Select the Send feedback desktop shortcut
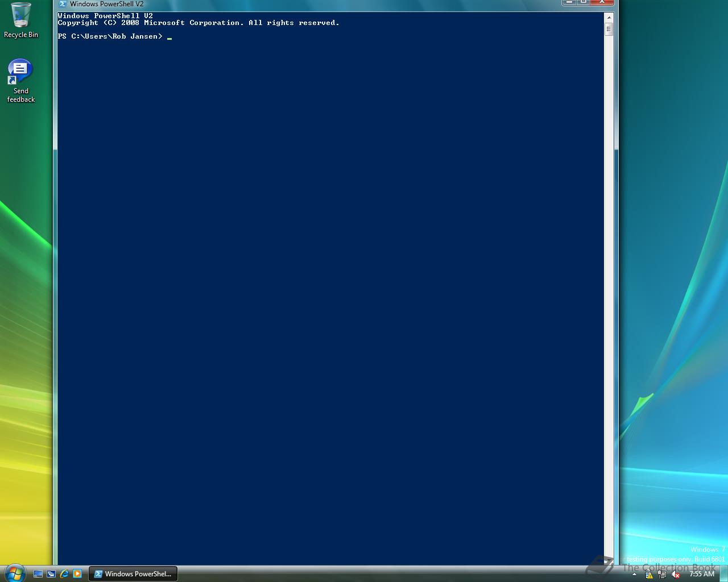This screenshot has width=728, height=582. (21, 81)
